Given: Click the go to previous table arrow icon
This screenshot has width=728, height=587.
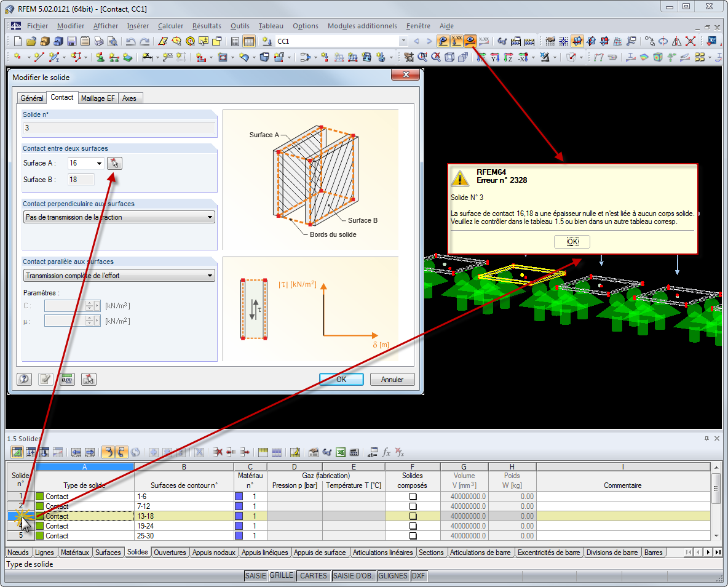Looking at the screenshot, I should coord(76,452).
